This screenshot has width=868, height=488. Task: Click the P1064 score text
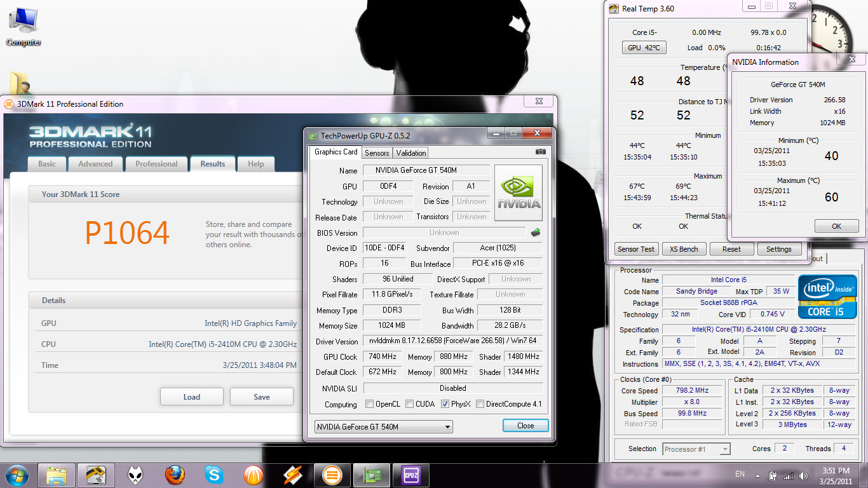coord(127,233)
